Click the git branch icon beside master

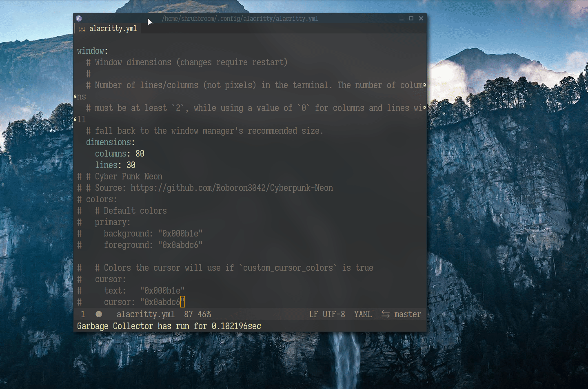click(385, 314)
